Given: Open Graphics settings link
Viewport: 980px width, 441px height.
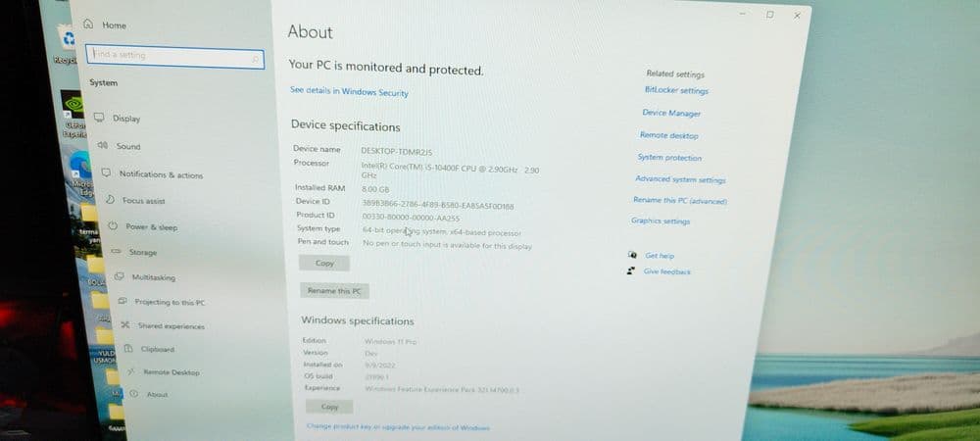Looking at the screenshot, I should 661,221.
